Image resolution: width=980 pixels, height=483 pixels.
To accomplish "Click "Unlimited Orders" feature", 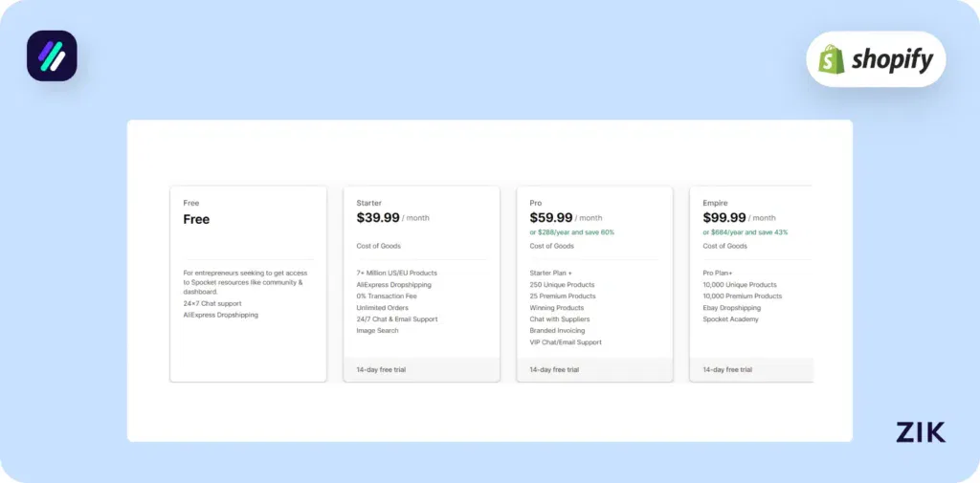I will click(x=383, y=308).
